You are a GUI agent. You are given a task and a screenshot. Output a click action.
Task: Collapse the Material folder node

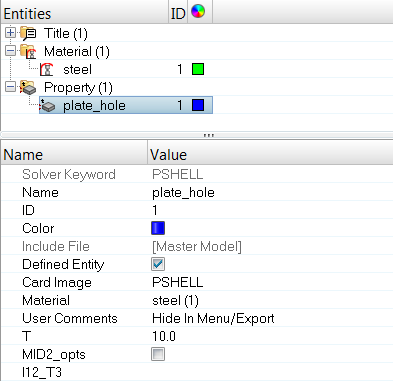(x=10, y=51)
